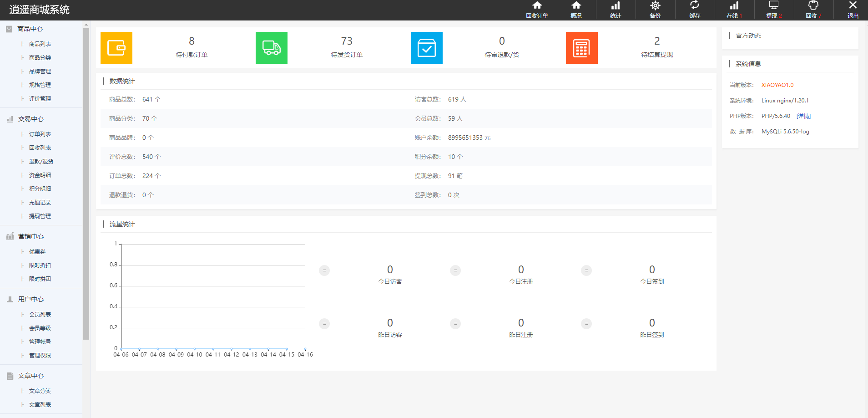Open 回收订单 in the top toolbar
The image size is (868, 418).
point(537,10)
